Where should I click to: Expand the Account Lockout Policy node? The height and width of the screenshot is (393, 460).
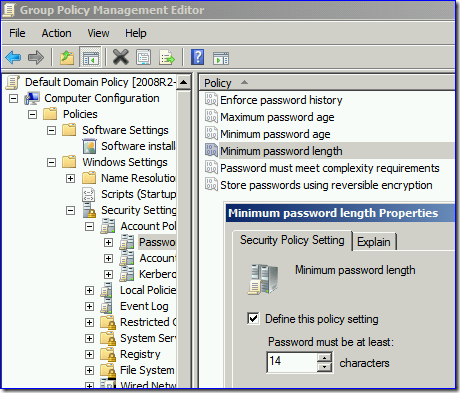click(x=108, y=258)
